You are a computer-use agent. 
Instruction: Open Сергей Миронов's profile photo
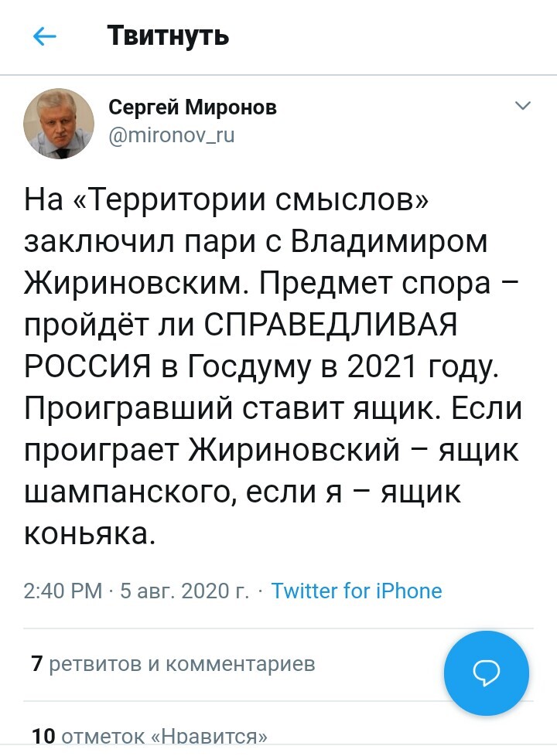click(x=58, y=123)
